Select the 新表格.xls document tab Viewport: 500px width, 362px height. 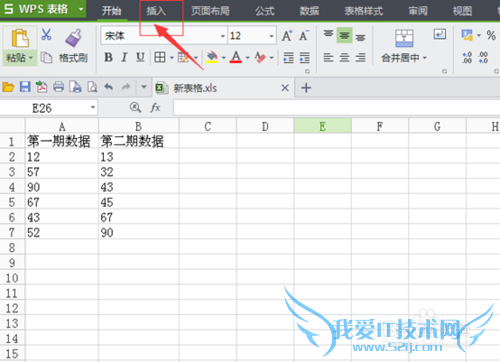(x=224, y=88)
